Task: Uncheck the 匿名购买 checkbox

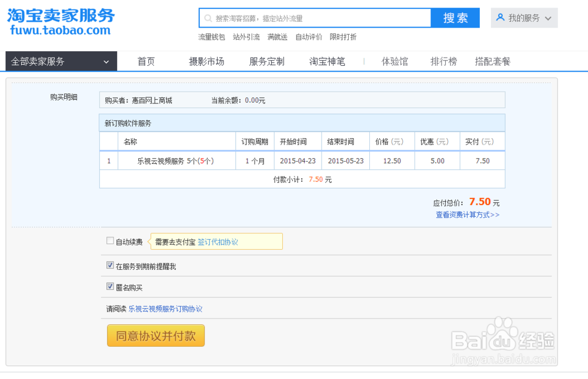Action: [110, 286]
